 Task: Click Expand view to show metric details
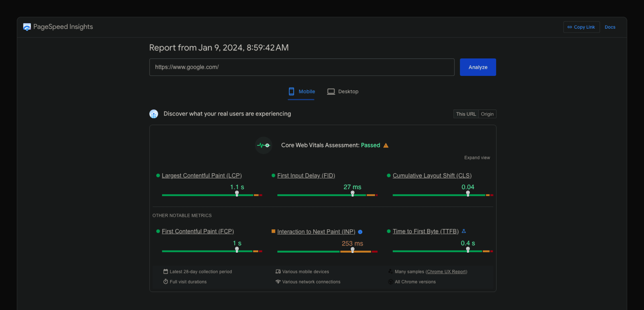[x=477, y=157]
